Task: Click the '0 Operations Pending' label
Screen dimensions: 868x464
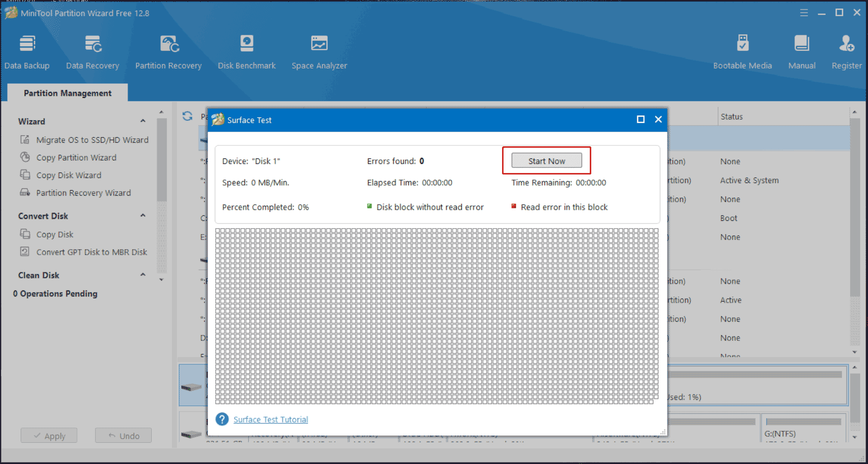Action: point(55,294)
